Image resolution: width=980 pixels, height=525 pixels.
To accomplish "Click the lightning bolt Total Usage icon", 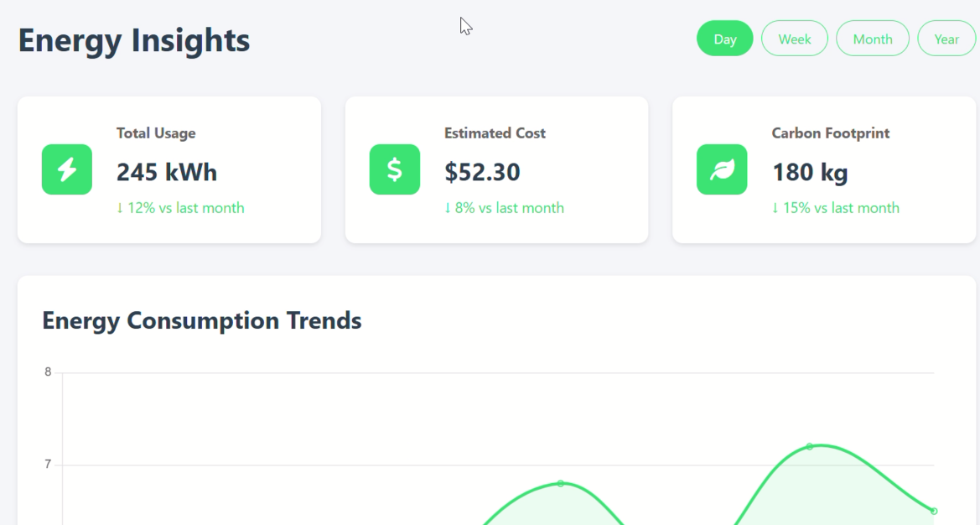I will click(67, 169).
